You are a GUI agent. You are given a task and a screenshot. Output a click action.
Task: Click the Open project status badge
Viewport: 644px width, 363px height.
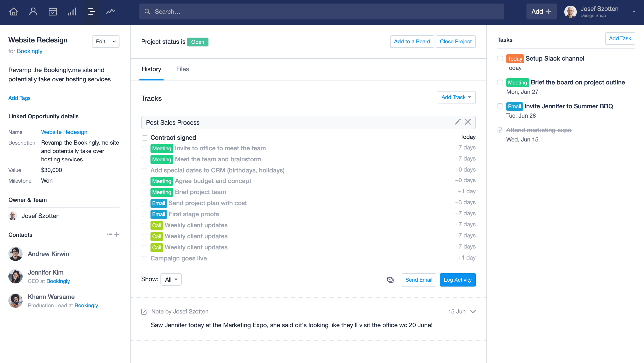click(x=197, y=42)
